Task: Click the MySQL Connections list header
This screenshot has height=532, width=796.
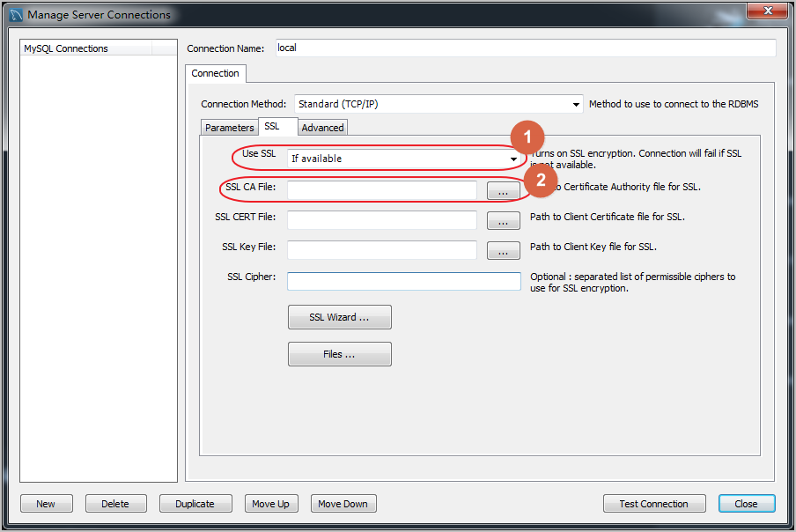Action: (x=86, y=48)
